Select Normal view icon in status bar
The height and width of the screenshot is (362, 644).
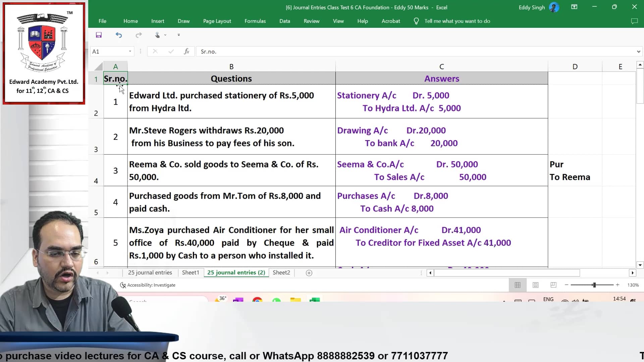click(518, 285)
